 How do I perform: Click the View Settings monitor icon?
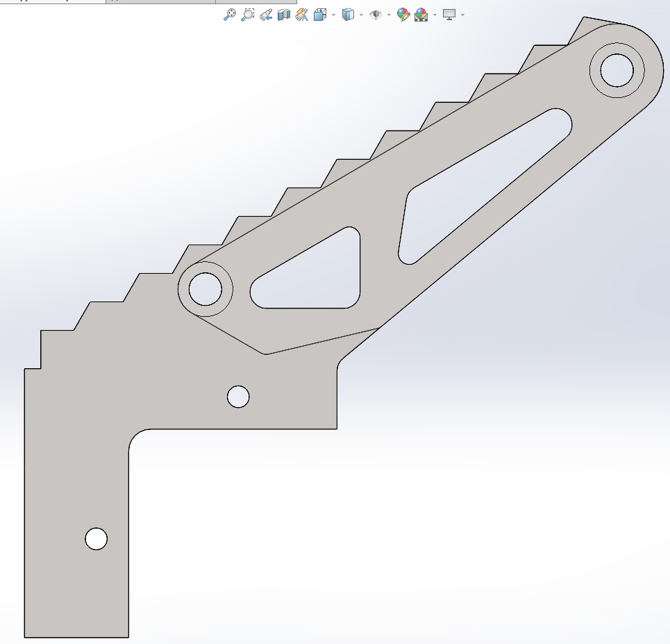pyautogui.click(x=449, y=15)
